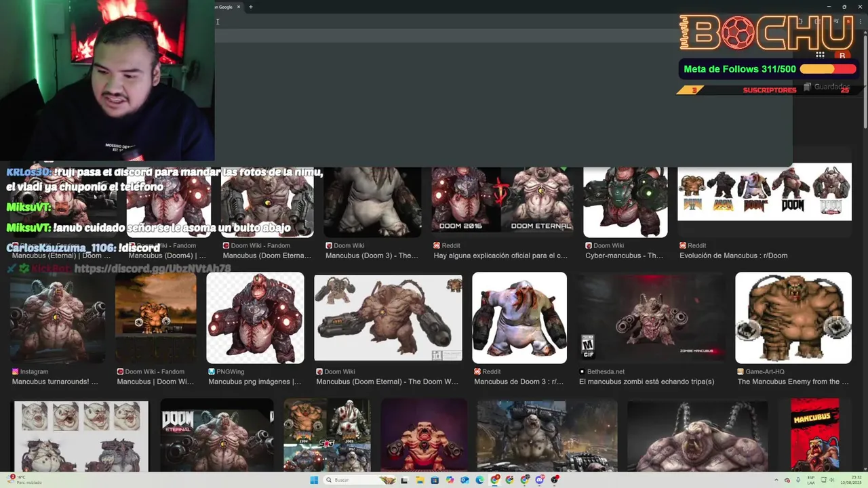Click 'Mancubus | Doom Wi...' caption
This screenshot has width=868, height=488.
point(155,382)
